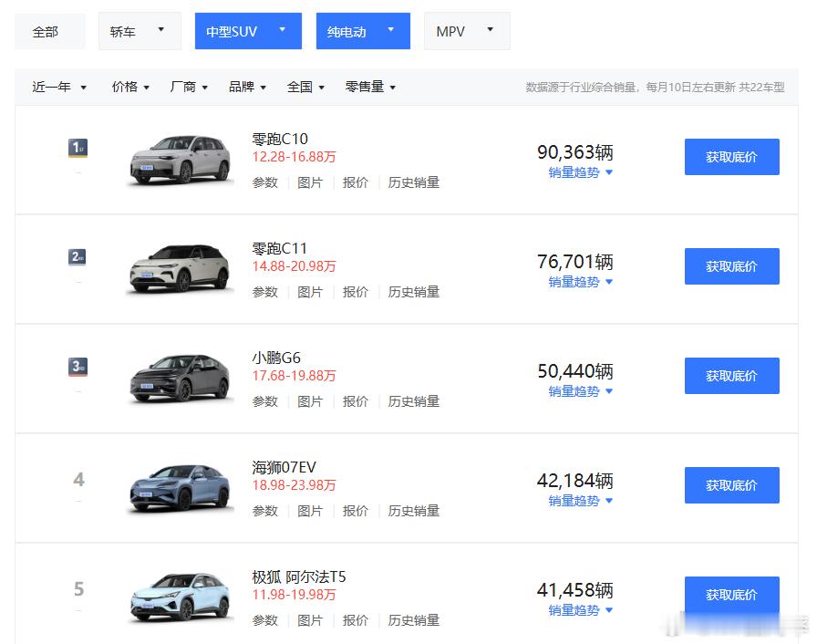Show 销量趋势 for 海狮07EV
The width and height of the screenshot is (817, 644).
581,501
